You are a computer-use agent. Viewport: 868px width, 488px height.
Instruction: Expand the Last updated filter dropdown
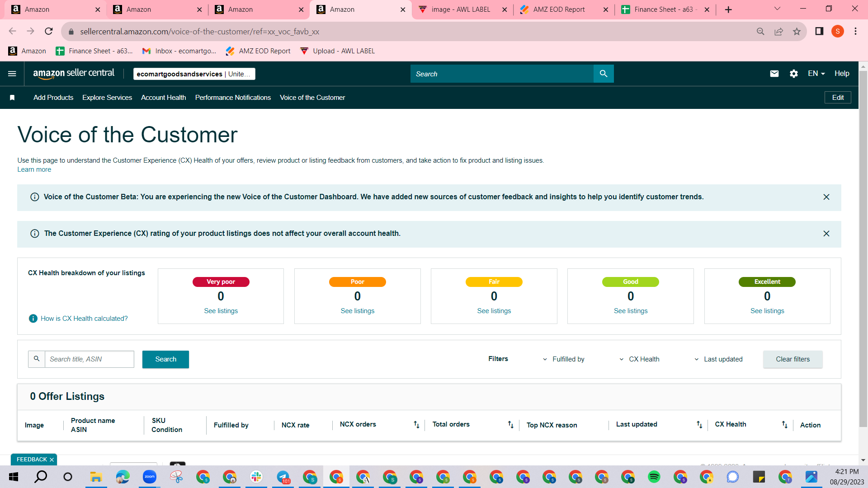[718, 359]
